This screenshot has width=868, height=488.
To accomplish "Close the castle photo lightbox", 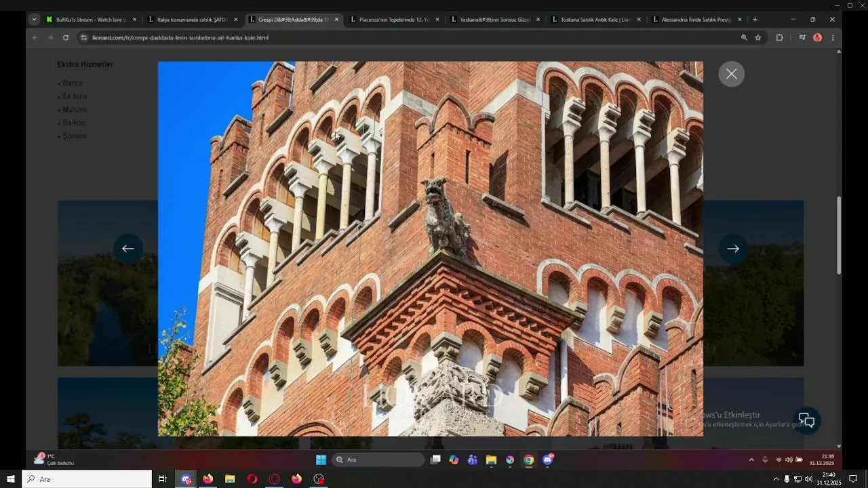I will [x=731, y=74].
